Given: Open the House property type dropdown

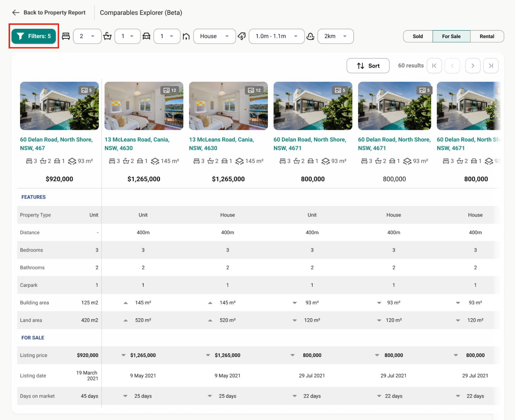Looking at the screenshot, I should coord(214,36).
